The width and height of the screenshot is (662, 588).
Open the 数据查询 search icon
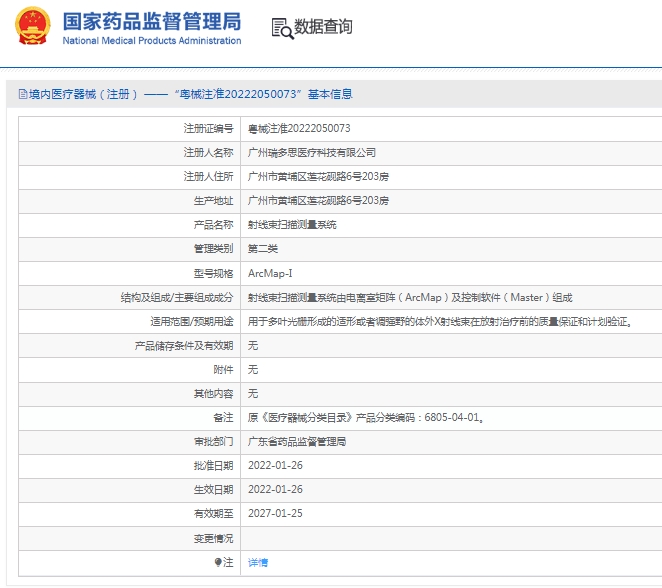tap(282, 28)
